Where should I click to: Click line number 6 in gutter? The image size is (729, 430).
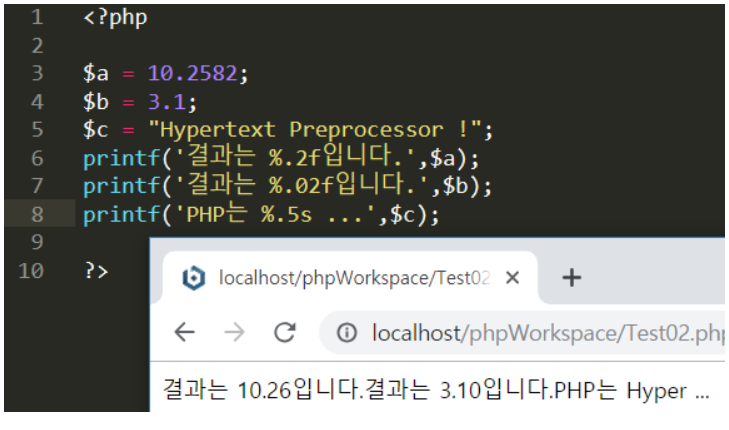point(37,158)
